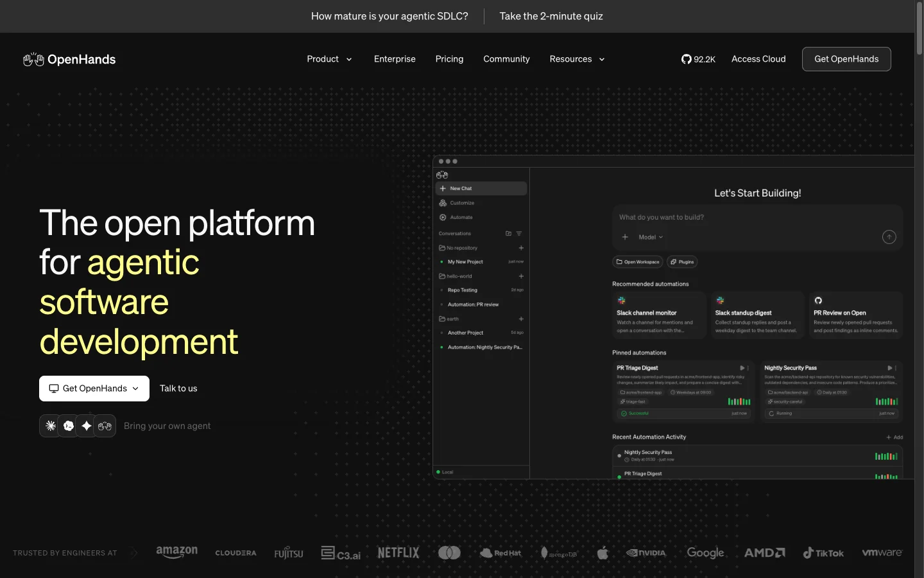
Task: Click the Talk to us link
Action: click(178, 389)
